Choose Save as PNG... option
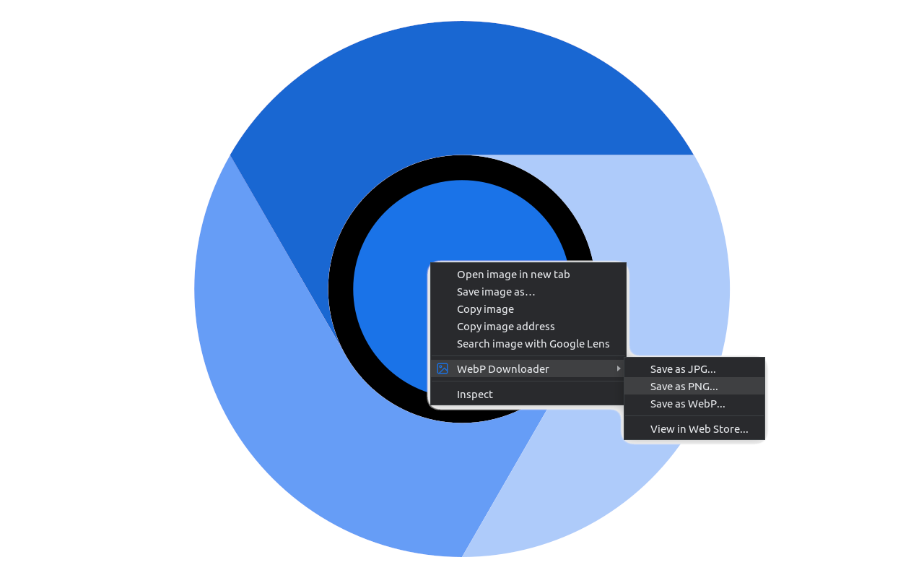The image size is (924, 578). (x=694, y=387)
